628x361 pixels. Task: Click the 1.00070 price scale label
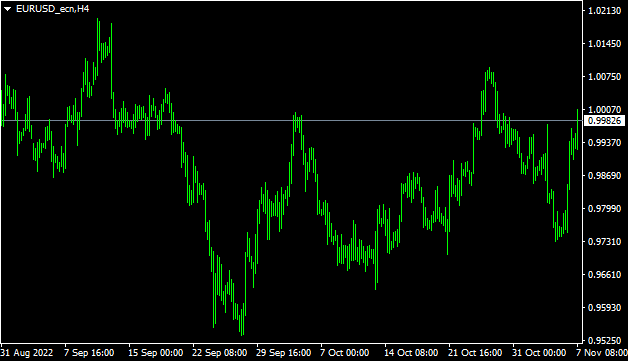604,109
